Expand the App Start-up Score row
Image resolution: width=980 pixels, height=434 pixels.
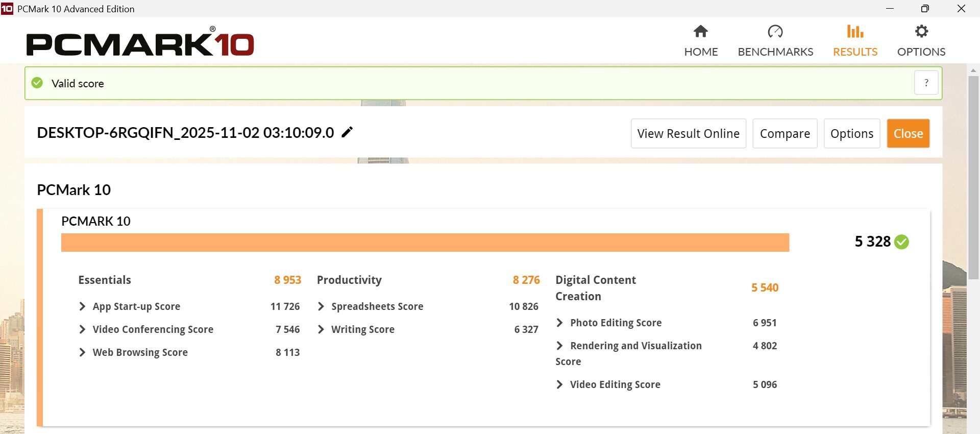[x=82, y=306]
